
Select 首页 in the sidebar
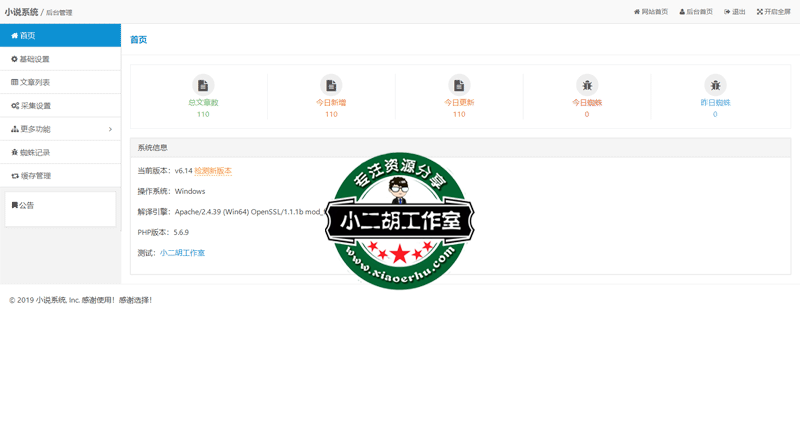(x=27, y=35)
